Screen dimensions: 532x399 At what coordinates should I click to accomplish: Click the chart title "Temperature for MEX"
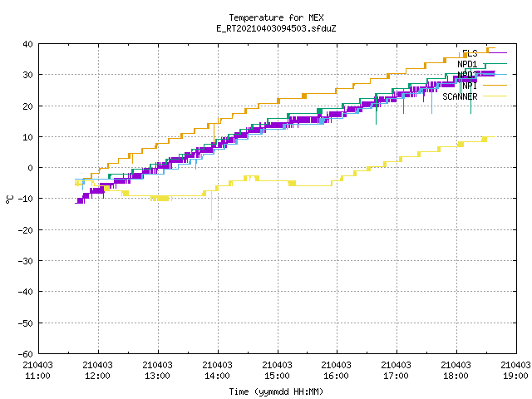point(276,17)
